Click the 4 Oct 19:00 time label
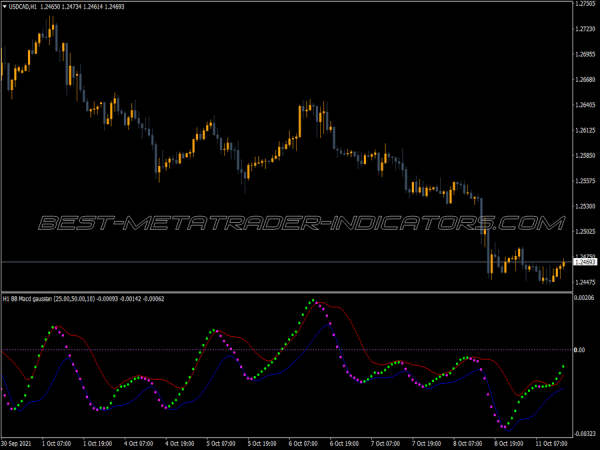This screenshot has height=450, width=600. (180, 444)
